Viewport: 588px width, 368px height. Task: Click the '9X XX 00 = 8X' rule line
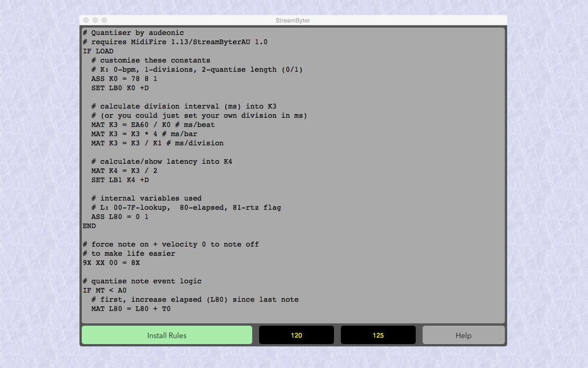tap(111, 263)
